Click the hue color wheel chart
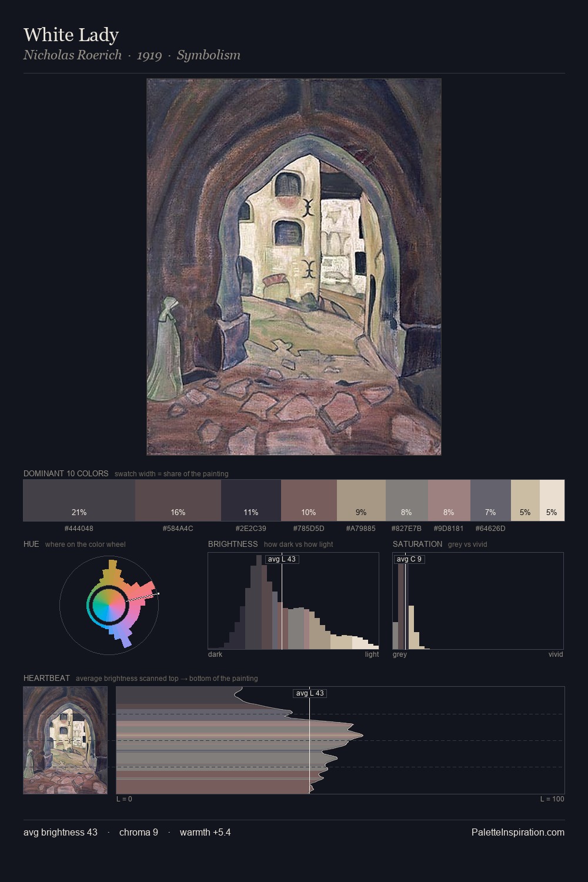 click(x=109, y=605)
